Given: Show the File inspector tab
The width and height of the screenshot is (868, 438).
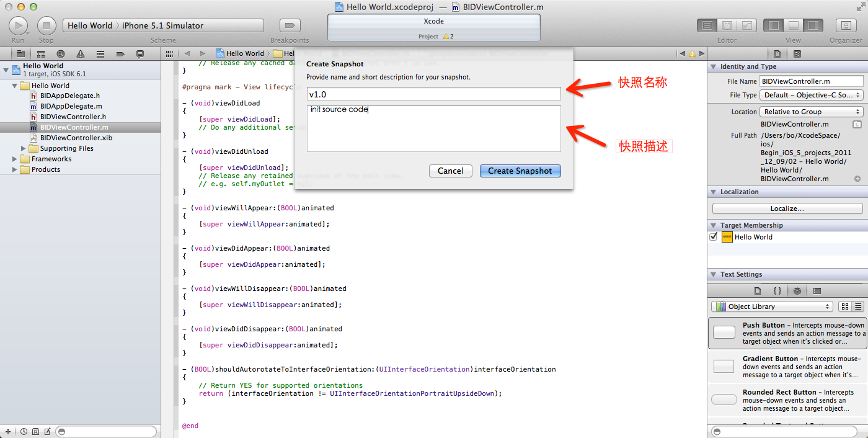Looking at the screenshot, I should coord(777,54).
